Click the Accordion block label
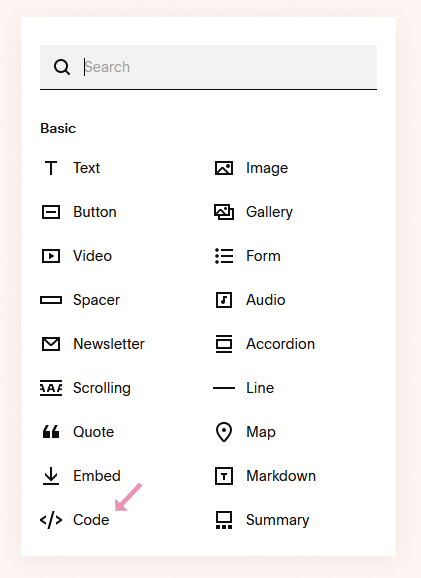 tap(281, 344)
